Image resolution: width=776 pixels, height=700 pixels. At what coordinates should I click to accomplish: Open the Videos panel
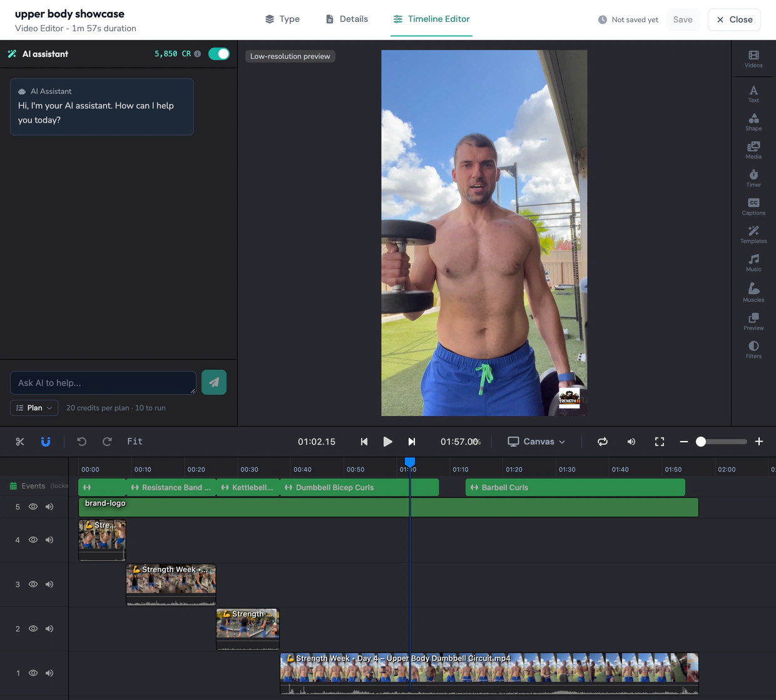753,59
